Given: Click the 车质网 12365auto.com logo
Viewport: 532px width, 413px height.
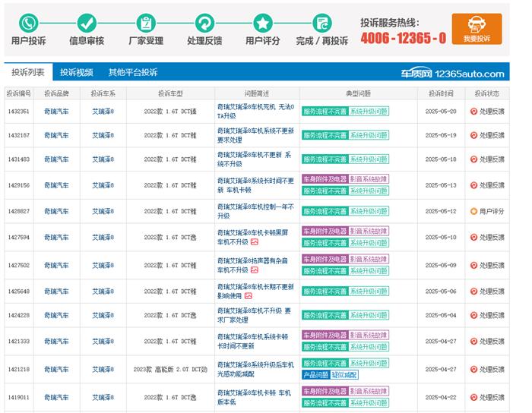Looking at the screenshot, I should tap(453, 73).
